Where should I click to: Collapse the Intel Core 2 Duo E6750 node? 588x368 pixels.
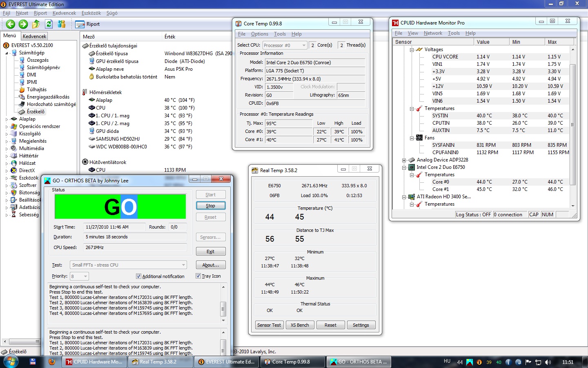[x=404, y=168]
